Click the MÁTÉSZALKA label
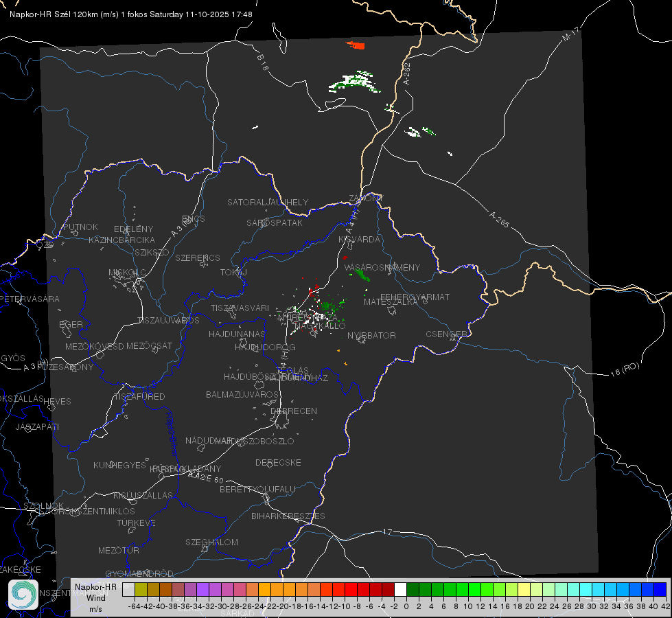 click(x=391, y=302)
